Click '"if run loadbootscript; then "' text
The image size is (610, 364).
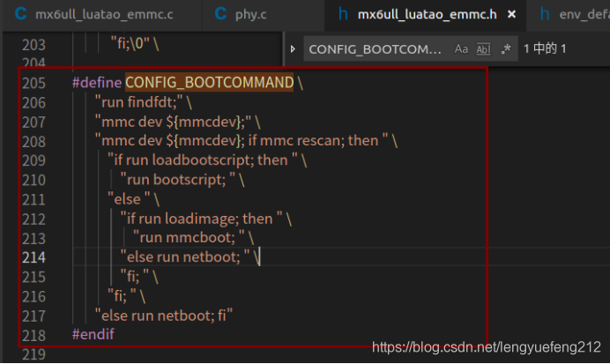click(x=203, y=160)
